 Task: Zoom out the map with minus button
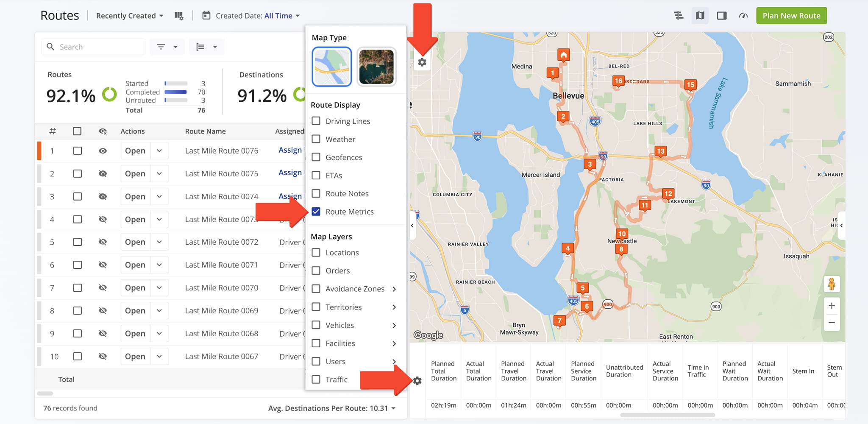[832, 323]
